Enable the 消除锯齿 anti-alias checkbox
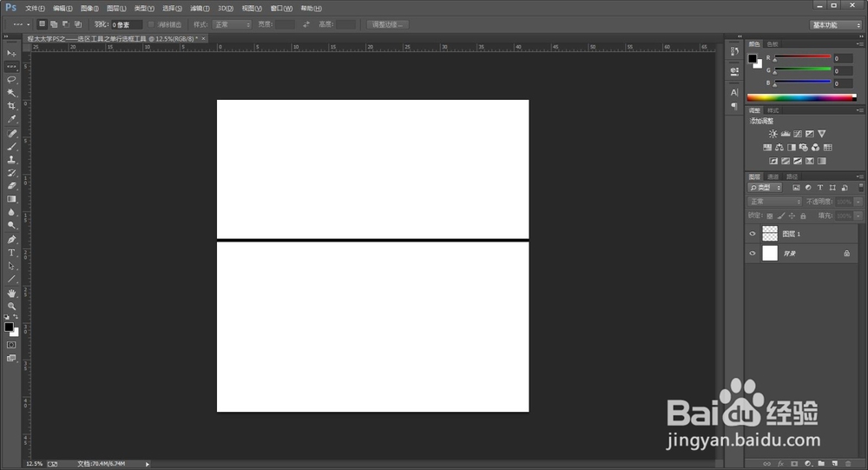The width and height of the screenshot is (868, 470). click(151, 24)
